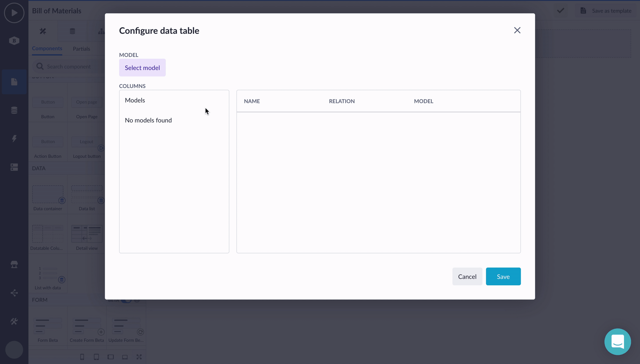The height and width of the screenshot is (364, 640).
Task: Click the RELATION column header
Action: [x=342, y=101]
